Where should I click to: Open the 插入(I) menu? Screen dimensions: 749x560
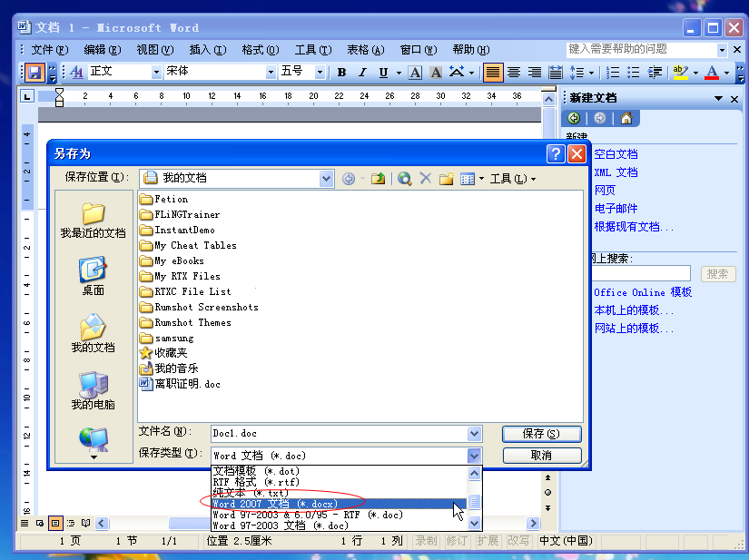pyautogui.click(x=208, y=50)
